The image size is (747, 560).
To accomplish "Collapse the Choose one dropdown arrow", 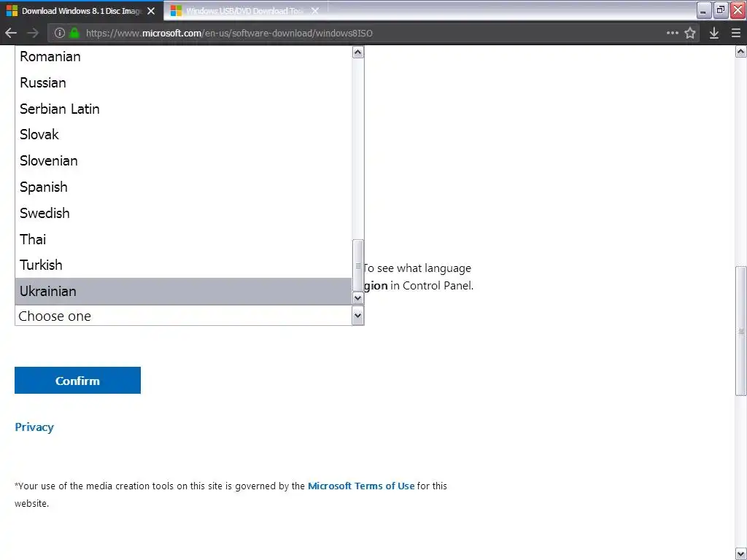I will tap(357, 315).
